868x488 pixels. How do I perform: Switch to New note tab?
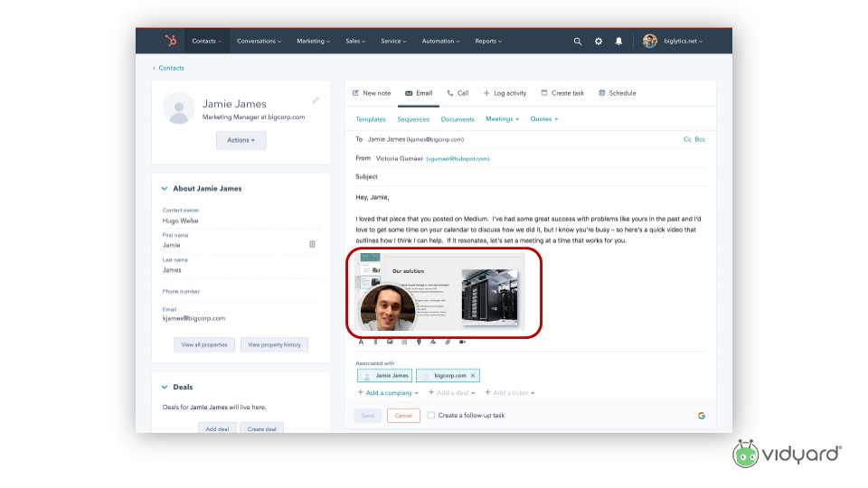372,93
